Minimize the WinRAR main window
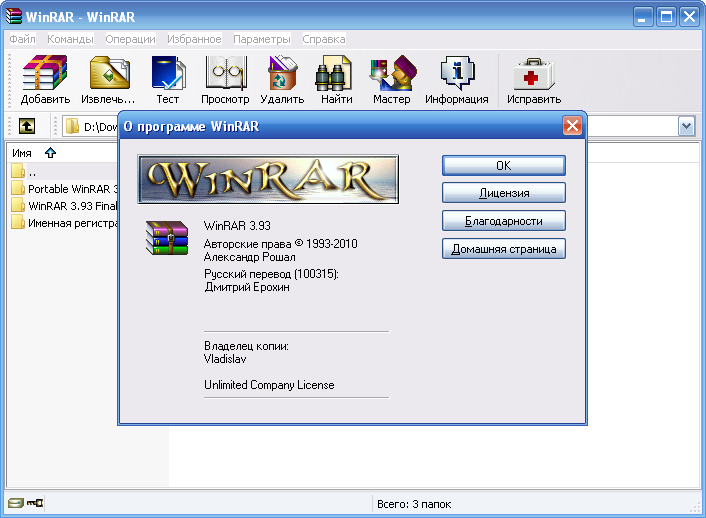 [643, 17]
